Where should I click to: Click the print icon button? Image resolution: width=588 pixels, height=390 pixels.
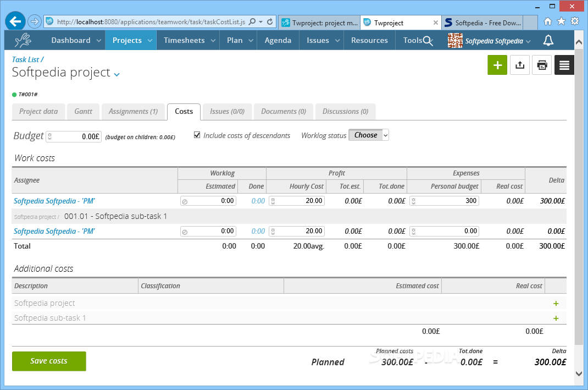(542, 65)
